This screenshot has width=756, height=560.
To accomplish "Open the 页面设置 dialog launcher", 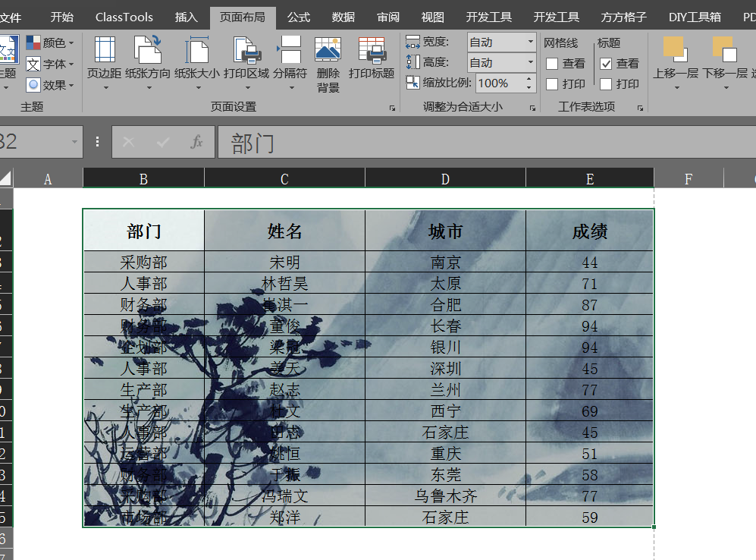I will tap(392, 108).
